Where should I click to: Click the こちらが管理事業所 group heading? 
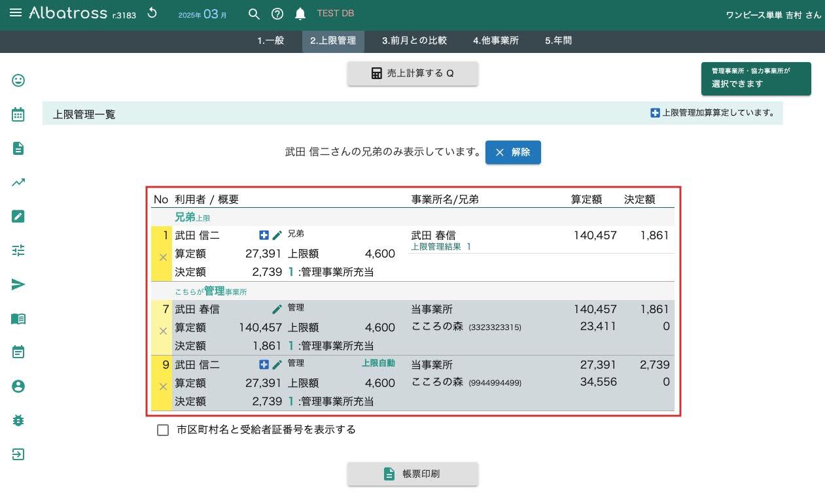pos(211,292)
